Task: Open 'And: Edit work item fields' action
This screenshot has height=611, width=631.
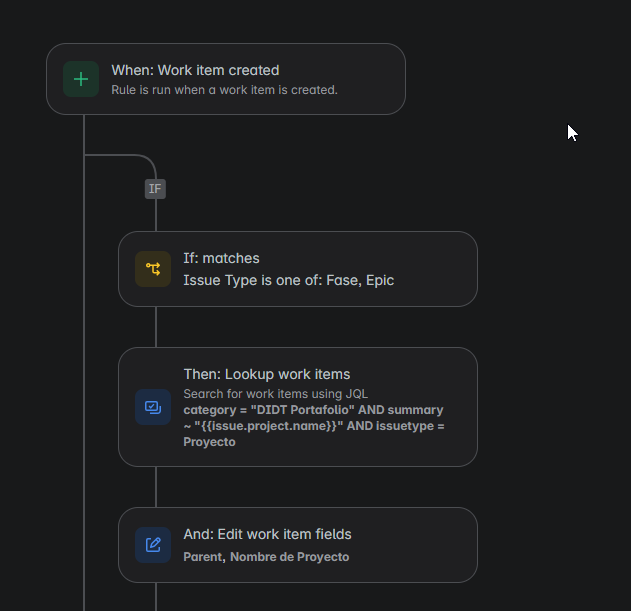Action: tap(298, 545)
